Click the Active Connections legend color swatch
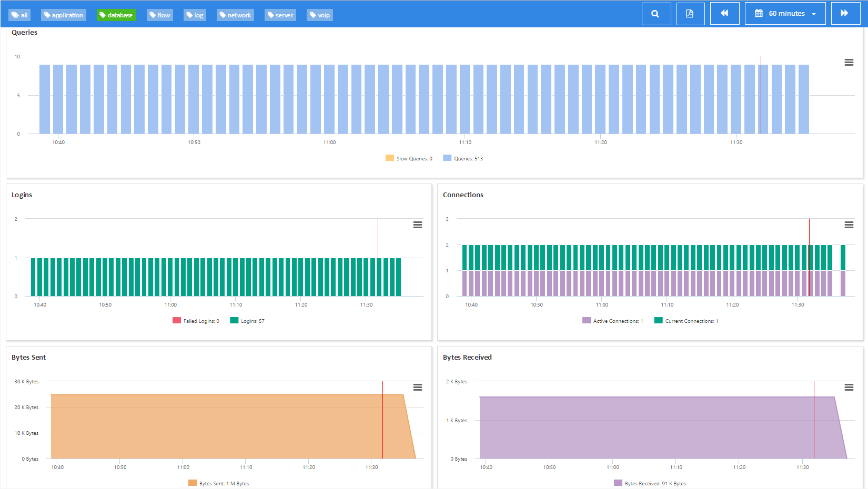 [x=586, y=321]
